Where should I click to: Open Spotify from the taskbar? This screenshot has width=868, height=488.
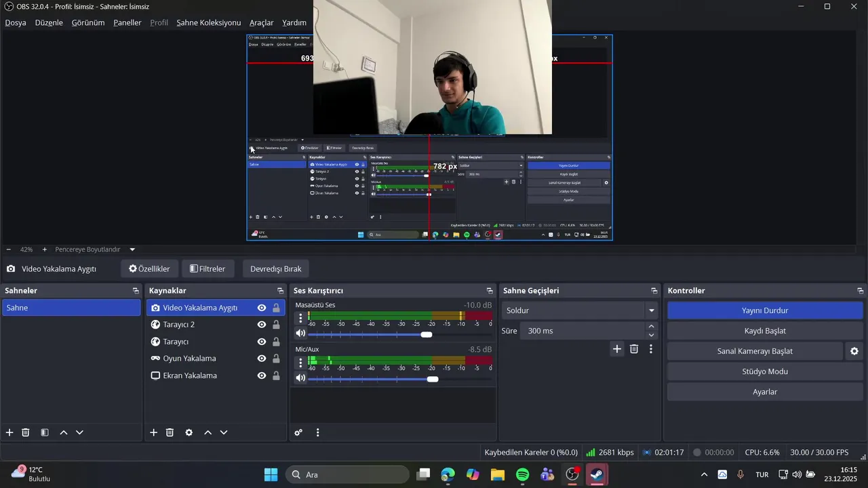[x=523, y=474]
